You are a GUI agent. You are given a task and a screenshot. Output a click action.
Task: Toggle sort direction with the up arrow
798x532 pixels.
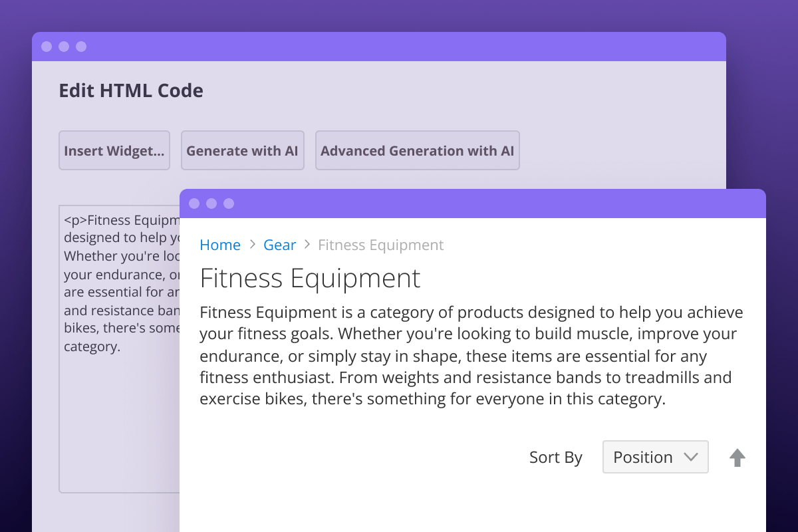click(x=737, y=458)
